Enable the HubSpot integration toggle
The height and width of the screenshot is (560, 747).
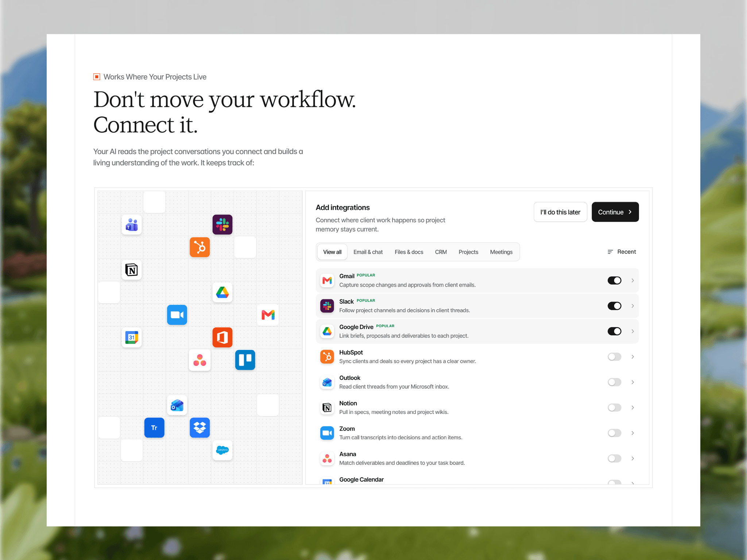click(x=615, y=357)
